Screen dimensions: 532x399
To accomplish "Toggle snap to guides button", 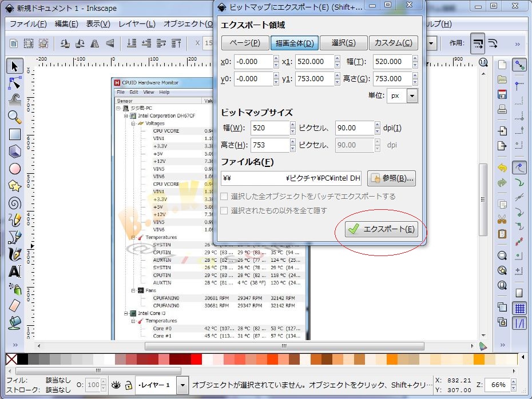I will tap(519, 324).
